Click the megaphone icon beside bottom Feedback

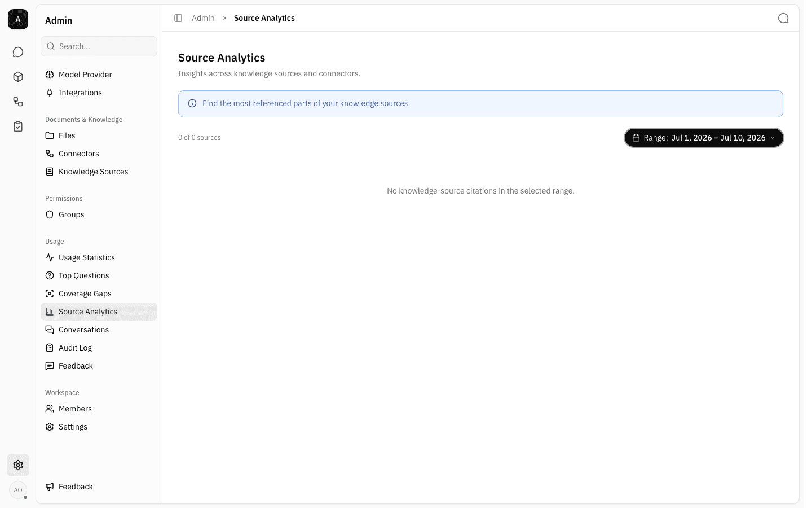pyautogui.click(x=50, y=487)
